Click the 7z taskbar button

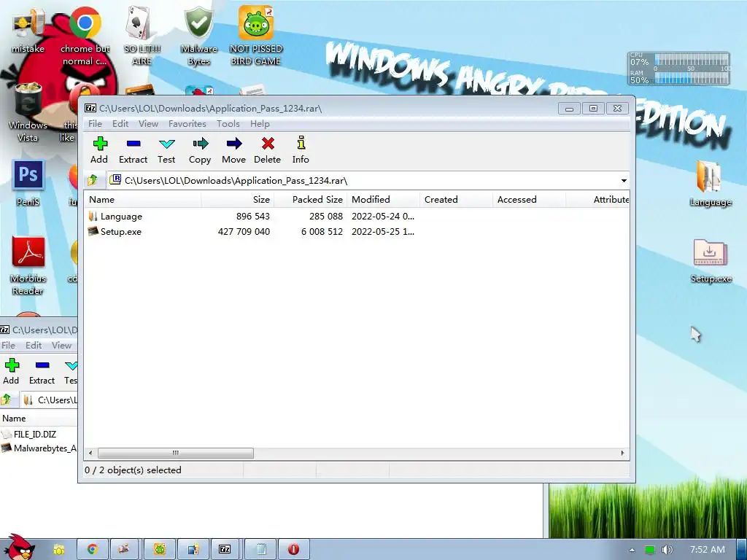(x=225, y=549)
